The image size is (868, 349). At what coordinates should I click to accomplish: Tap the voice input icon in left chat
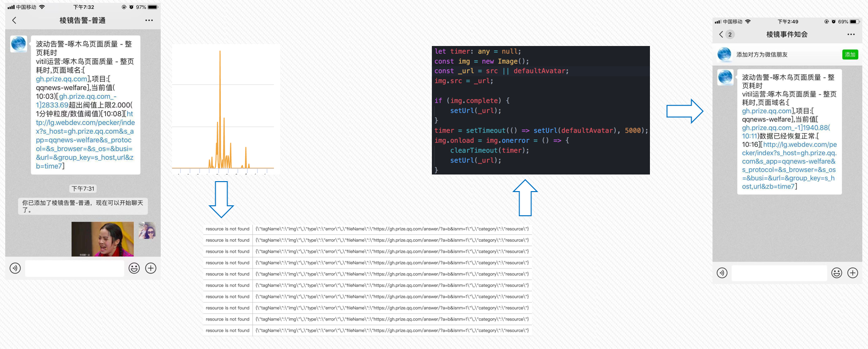click(15, 268)
